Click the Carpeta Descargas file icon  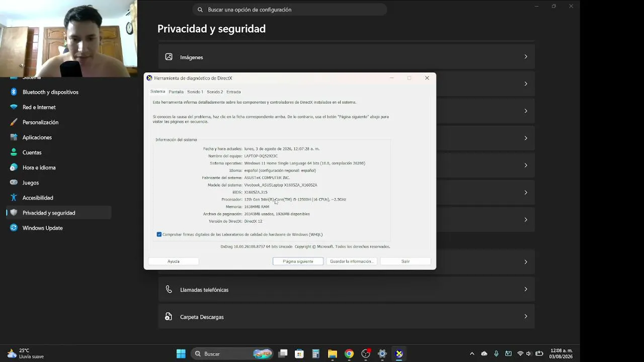[x=169, y=317]
